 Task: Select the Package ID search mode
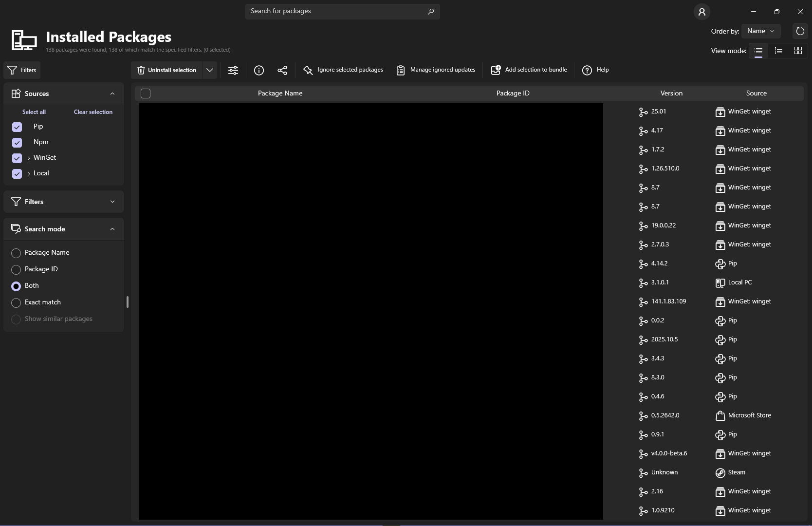(16, 269)
